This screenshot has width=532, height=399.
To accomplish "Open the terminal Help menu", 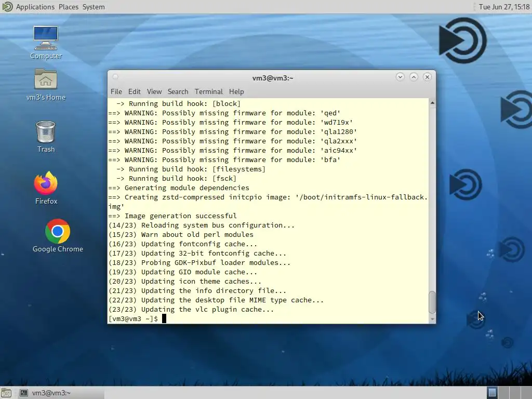I will pyautogui.click(x=236, y=91).
